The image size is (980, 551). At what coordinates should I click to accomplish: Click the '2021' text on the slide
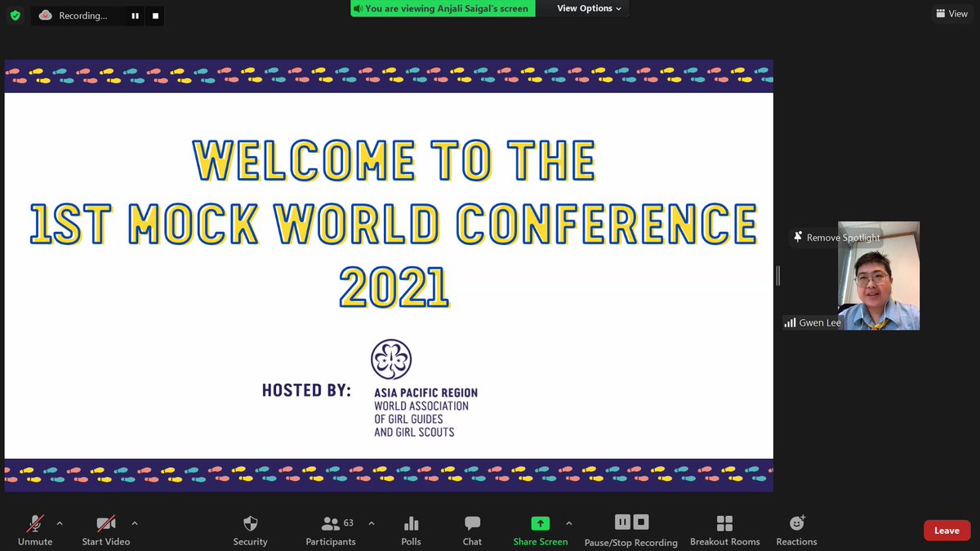(394, 287)
